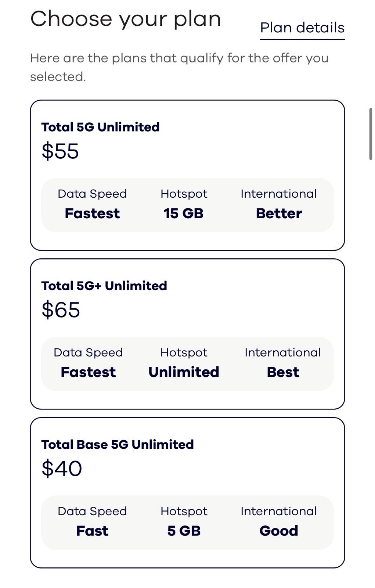
Task: Tap the Fast data speed value
Action: coord(92,531)
